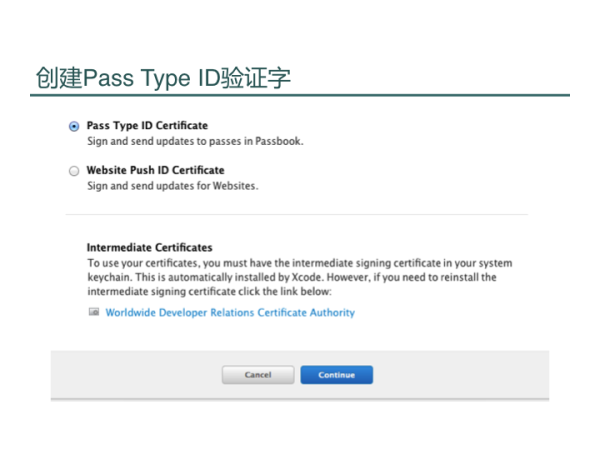The height and width of the screenshot is (450, 600).
Task: Click the slide title '创建Pass Type ID验证字'
Action: point(163,78)
